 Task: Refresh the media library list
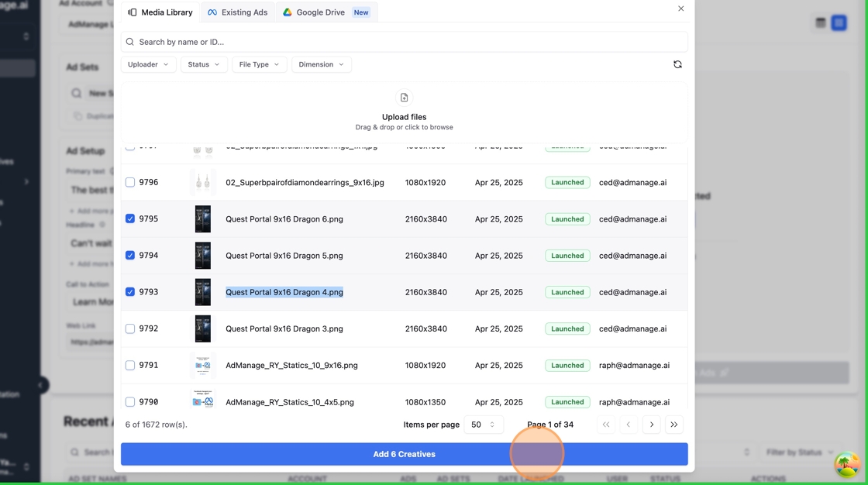point(677,64)
